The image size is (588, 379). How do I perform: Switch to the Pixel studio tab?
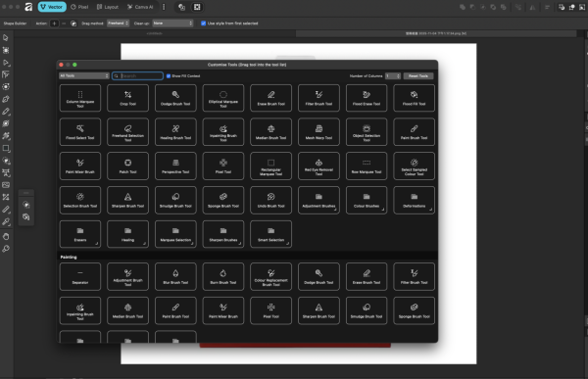pos(79,7)
